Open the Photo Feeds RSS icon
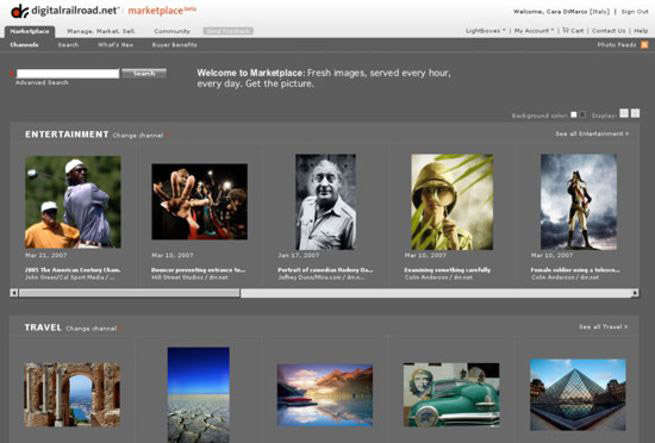This screenshot has height=443, width=655. point(644,45)
